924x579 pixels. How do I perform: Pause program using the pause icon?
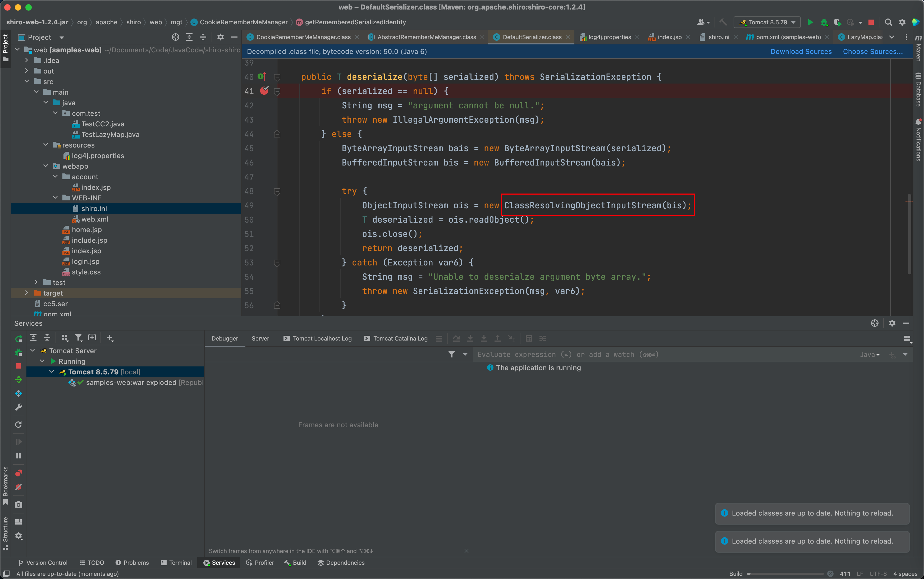(x=19, y=456)
